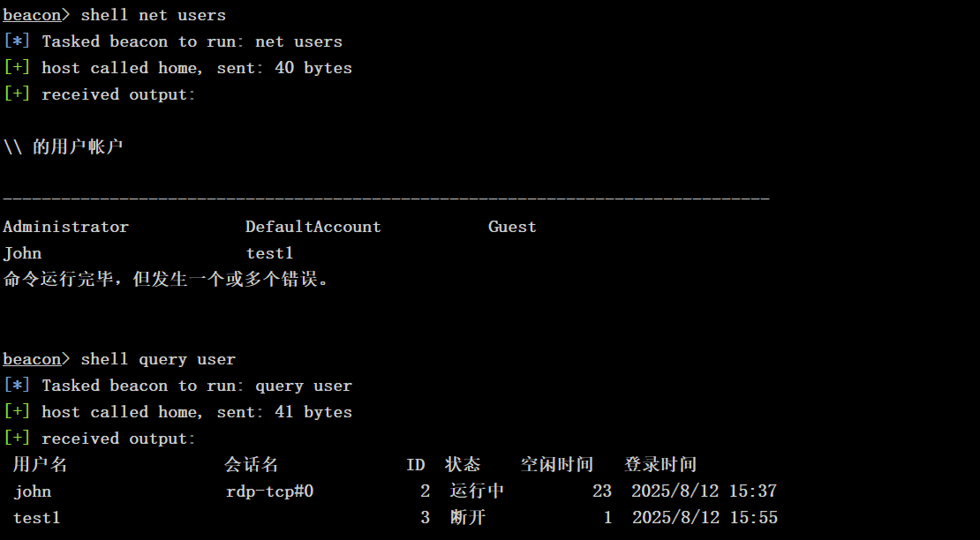Click the ID column header
Screen dimensions: 980x540
tap(415, 465)
